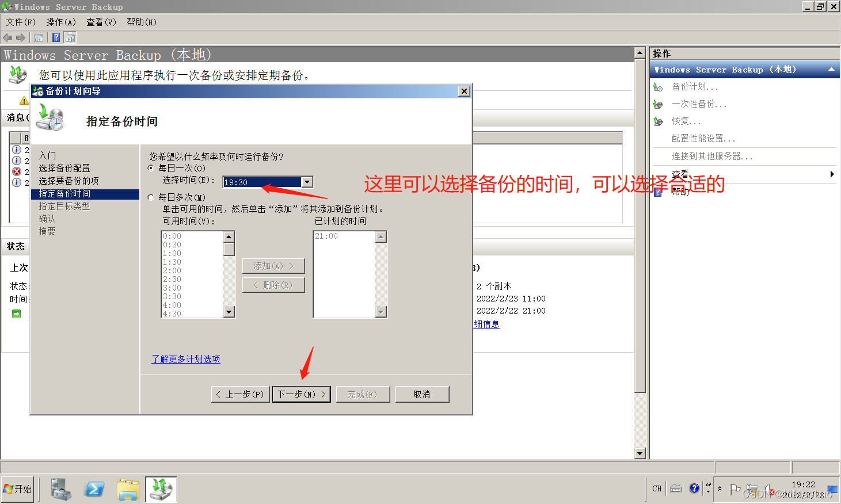Screen dimensions: 841x504
Task: Show hidden tray icons arrow
Action: tap(720, 489)
